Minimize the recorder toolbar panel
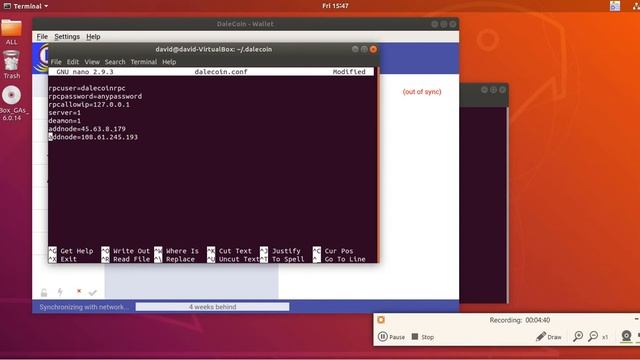The width and height of the screenshot is (640, 360). pos(636,319)
